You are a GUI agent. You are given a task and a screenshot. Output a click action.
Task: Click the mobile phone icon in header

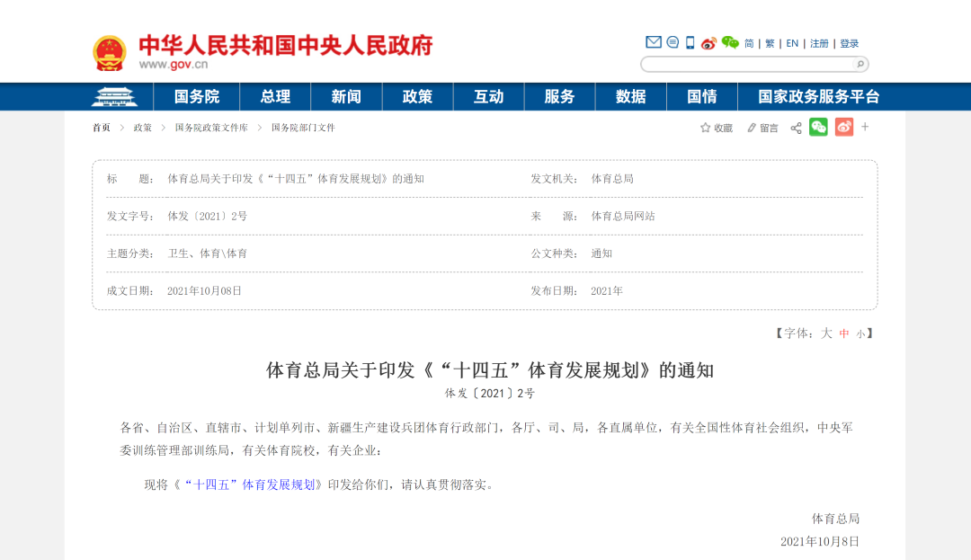click(x=690, y=42)
